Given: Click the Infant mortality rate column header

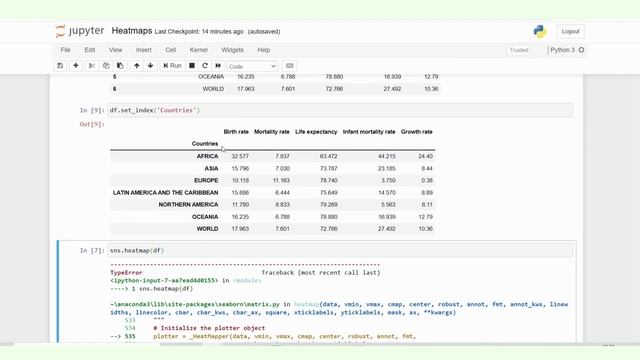Looking at the screenshot, I should point(369,132).
